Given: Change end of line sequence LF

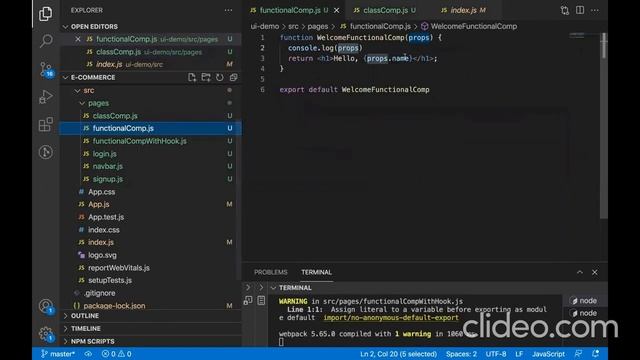Looking at the screenshot, I should coord(519,354).
